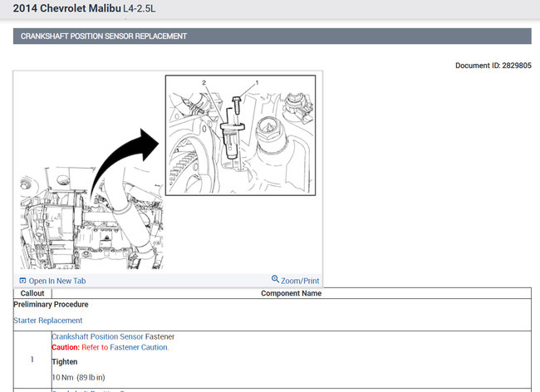This screenshot has height=392, width=540.
Task: Click the Open In New Tab icon
Action: coord(22,281)
